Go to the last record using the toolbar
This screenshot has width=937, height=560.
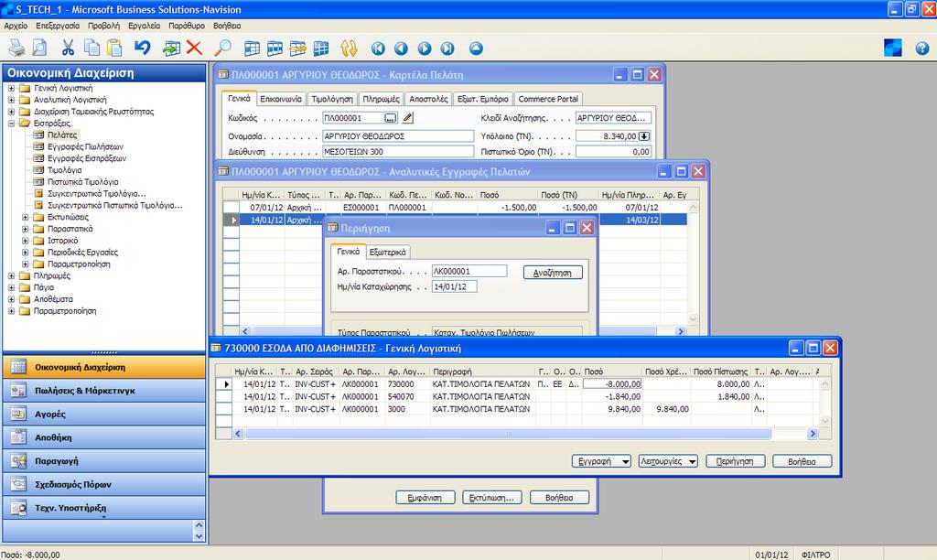[x=447, y=48]
